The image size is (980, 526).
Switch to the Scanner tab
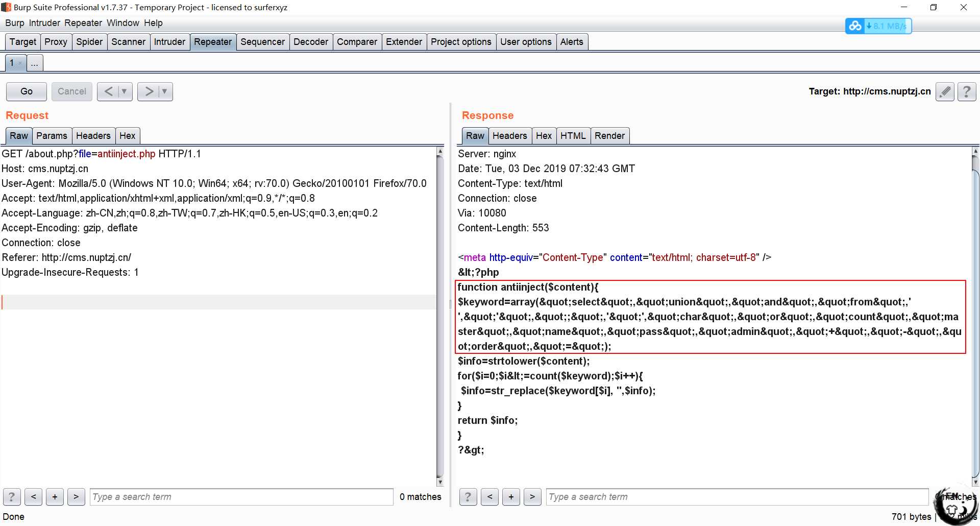(x=128, y=42)
